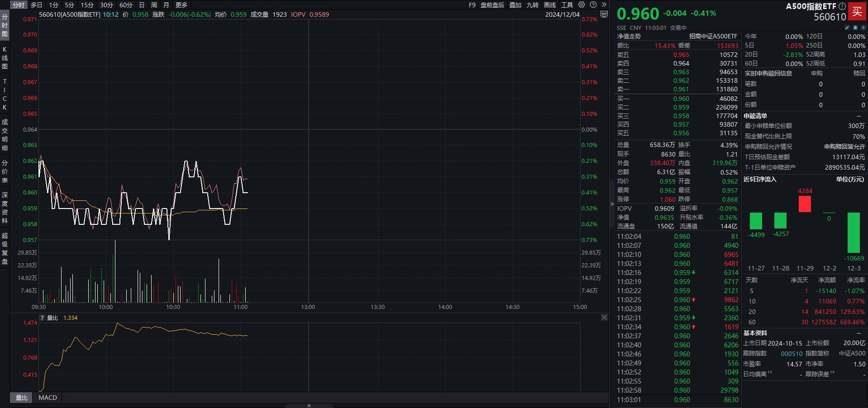Click the 买一 bid price 0.960

coord(681,99)
